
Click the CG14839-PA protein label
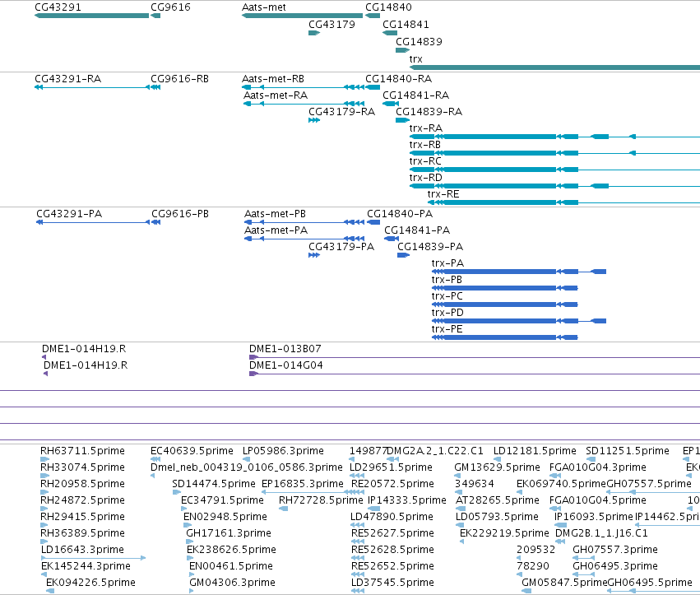(430, 247)
